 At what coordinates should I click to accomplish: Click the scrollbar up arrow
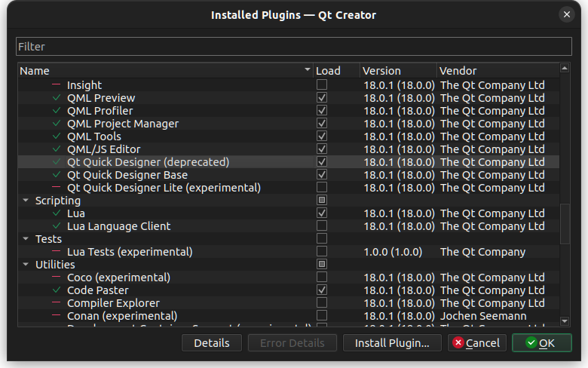(565, 69)
